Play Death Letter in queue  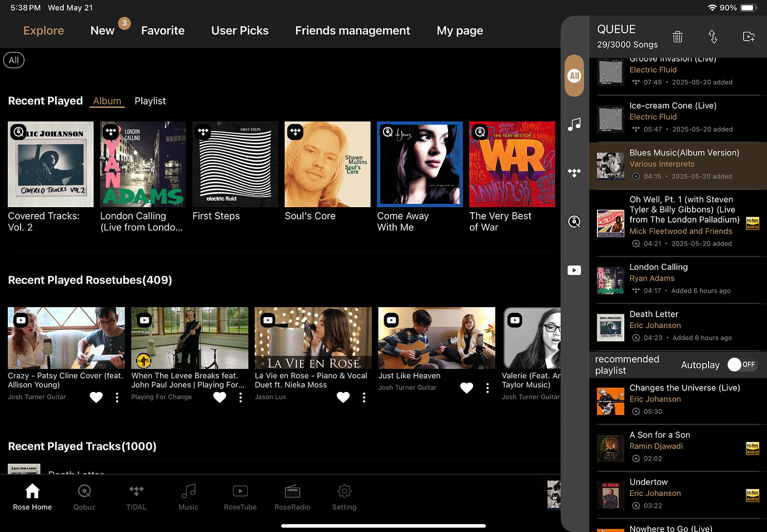pyautogui.click(x=678, y=327)
